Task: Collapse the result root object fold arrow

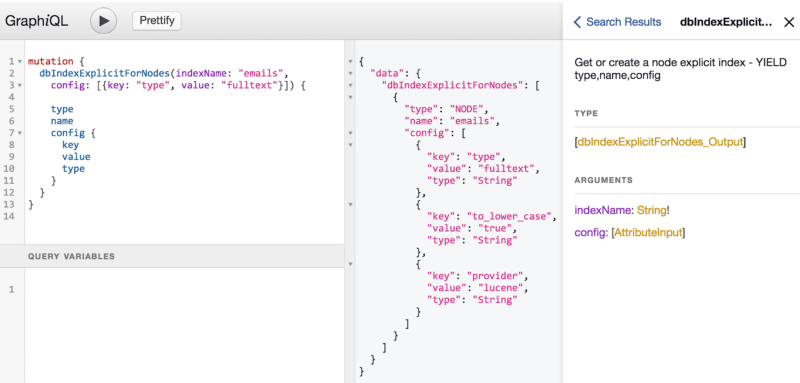Action: tap(351, 62)
